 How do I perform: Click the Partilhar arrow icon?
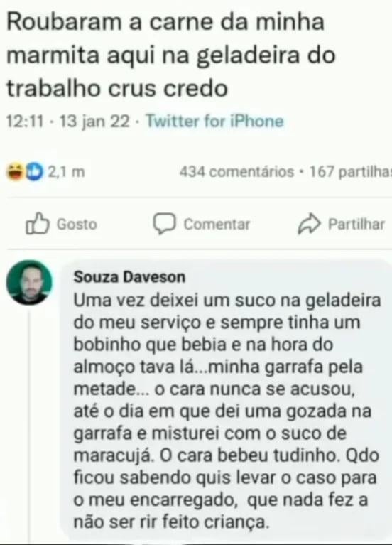[x=309, y=224]
